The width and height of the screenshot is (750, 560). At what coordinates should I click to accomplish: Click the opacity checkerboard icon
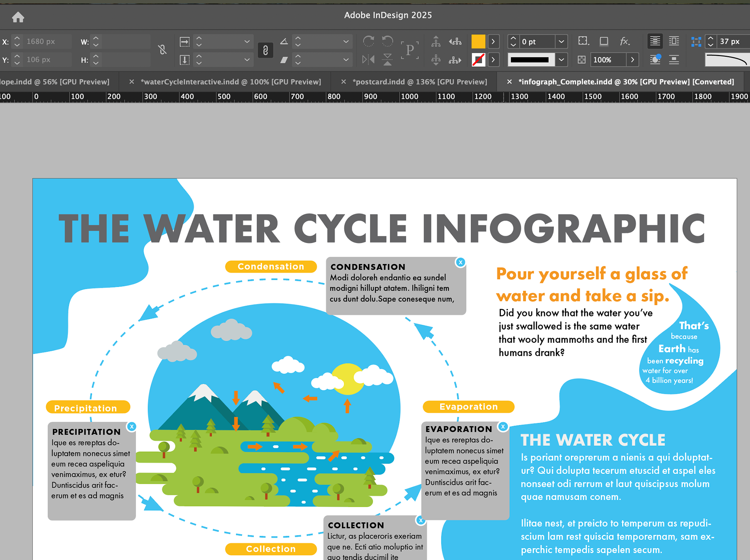tap(582, 60)
